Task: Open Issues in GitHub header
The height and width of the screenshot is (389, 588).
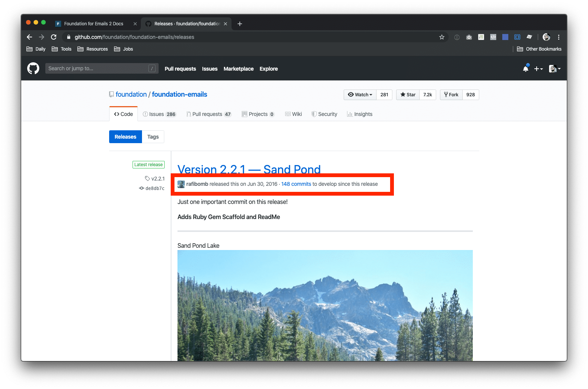Action: (x=210, y=69)
